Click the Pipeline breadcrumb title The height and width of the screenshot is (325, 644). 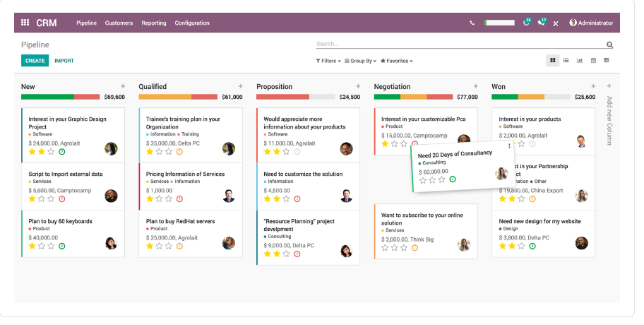click(x=35, y=45)
